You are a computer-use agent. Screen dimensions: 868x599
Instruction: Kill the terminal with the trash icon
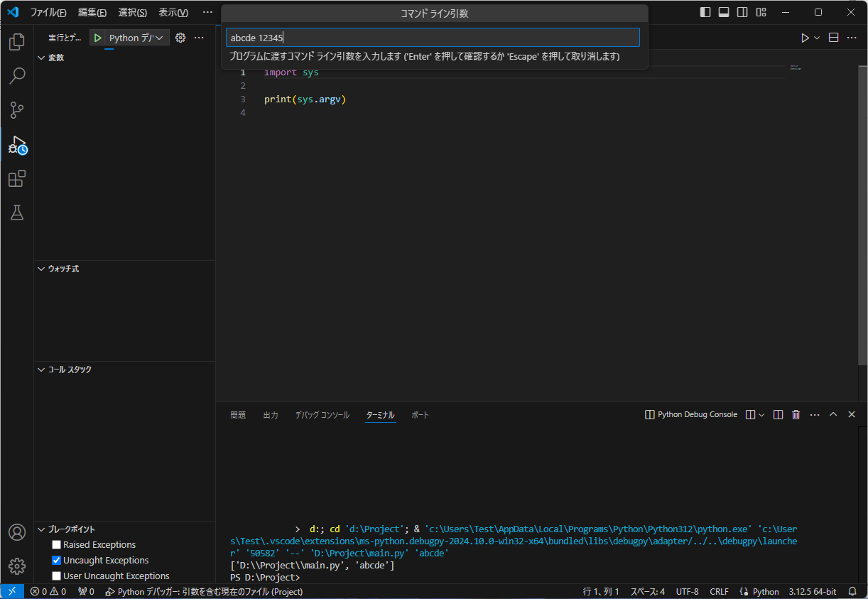(x=796, y=414)
